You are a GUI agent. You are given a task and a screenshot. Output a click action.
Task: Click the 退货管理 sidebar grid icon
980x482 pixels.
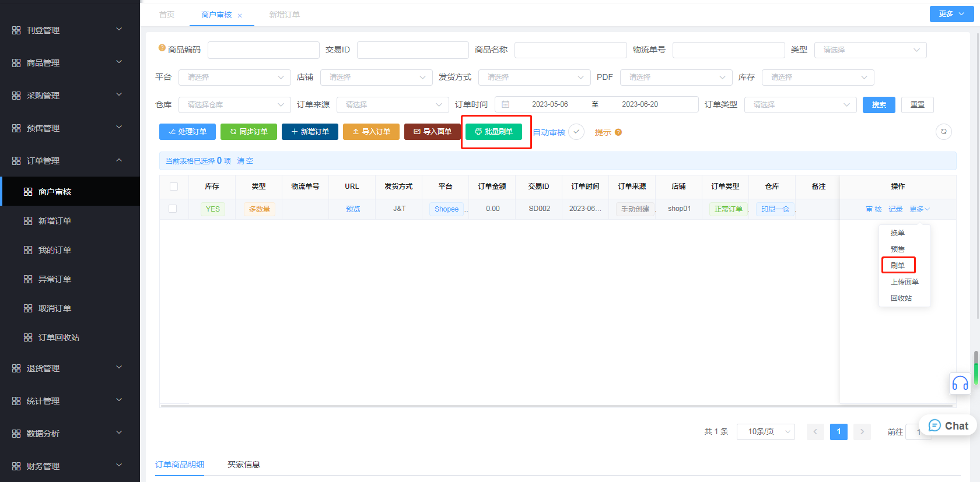[16, 368]
